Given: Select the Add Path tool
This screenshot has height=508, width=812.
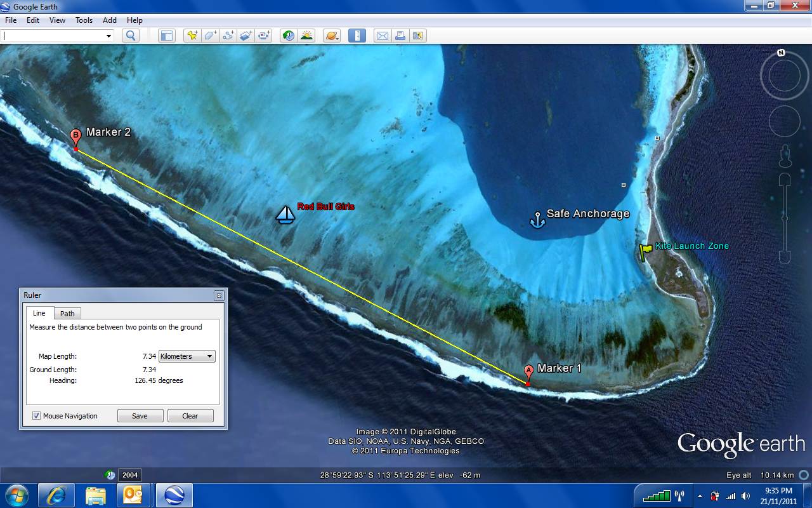Looking at the screenshot, I should click(228, 36).
